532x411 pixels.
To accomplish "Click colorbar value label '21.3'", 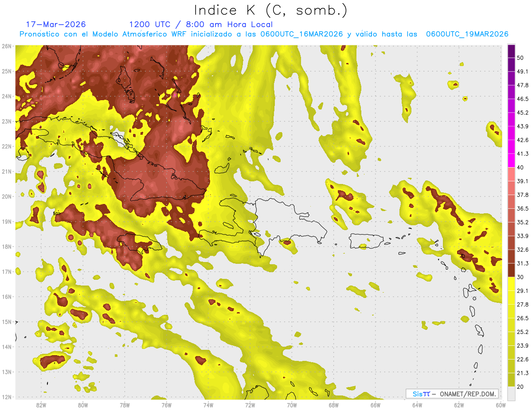I will point(523,373).
